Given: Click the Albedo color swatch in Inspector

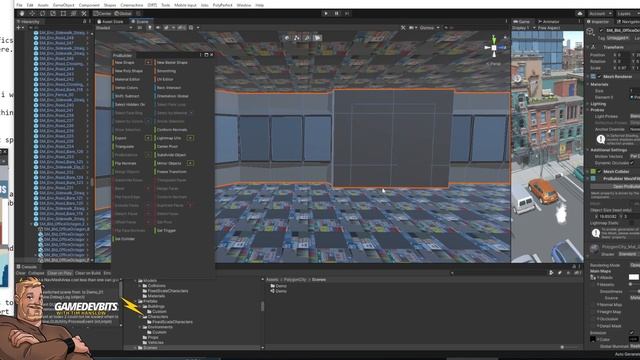Looking at the screenshot, I should [x=633, y=278].
